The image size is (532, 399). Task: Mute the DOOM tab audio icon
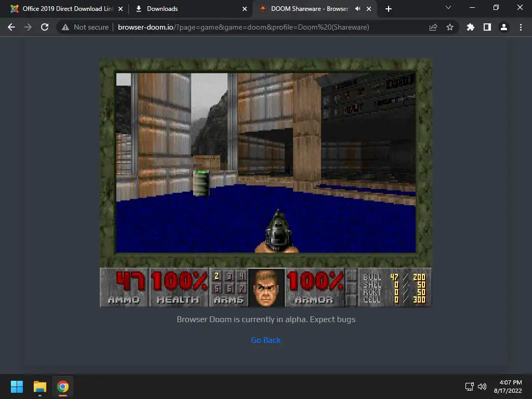(x=357, y=9)
